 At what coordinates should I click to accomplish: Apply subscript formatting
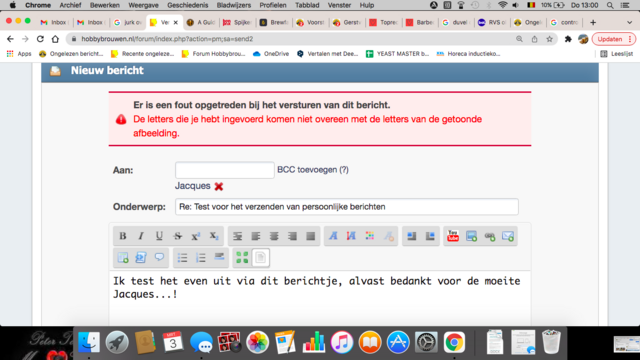(214, 236)
